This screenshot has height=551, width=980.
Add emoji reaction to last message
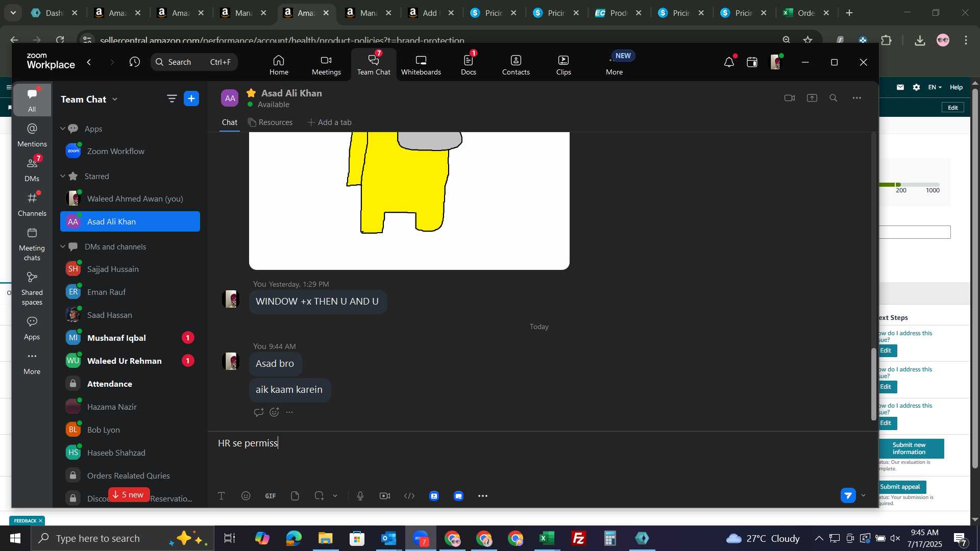(x=274, y=412)
